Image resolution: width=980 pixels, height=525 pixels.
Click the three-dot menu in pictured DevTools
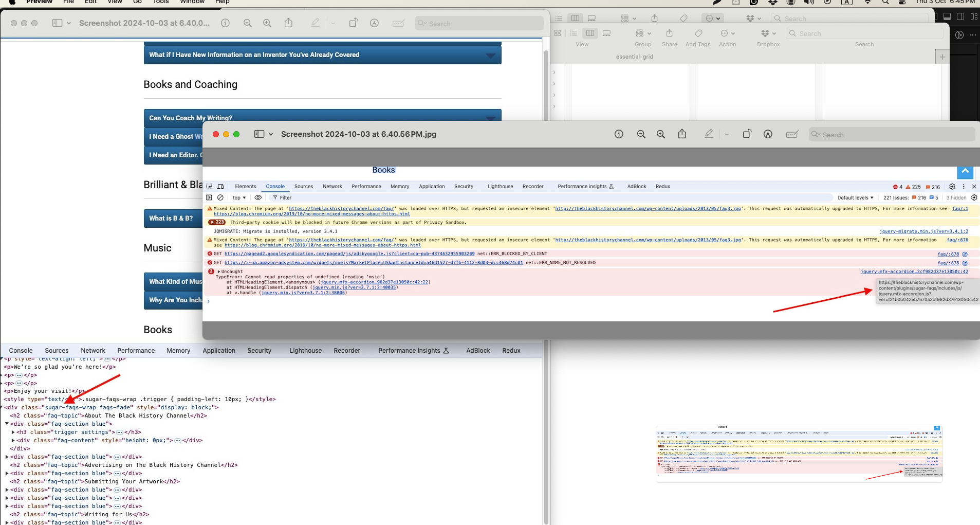[964, 187]
